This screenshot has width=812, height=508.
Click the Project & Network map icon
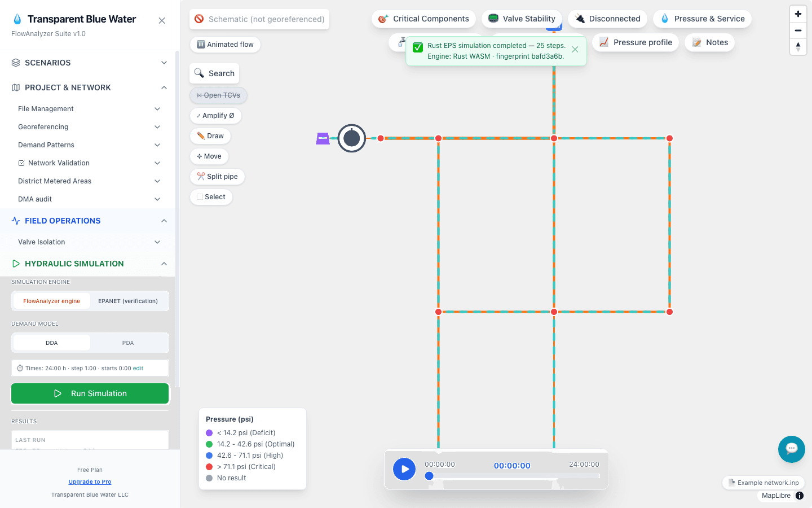coord(16,87)
